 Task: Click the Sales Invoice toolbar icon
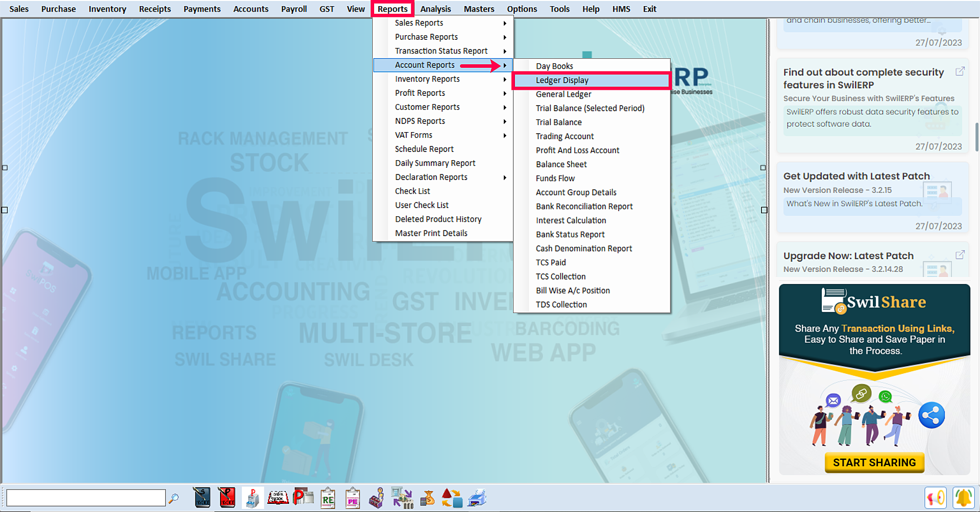(x=202, y=498)
